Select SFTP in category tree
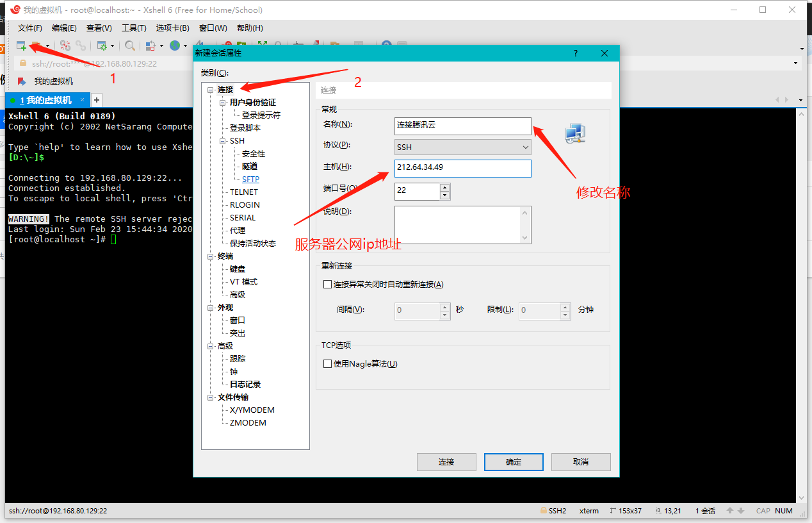 click(251, 179)
